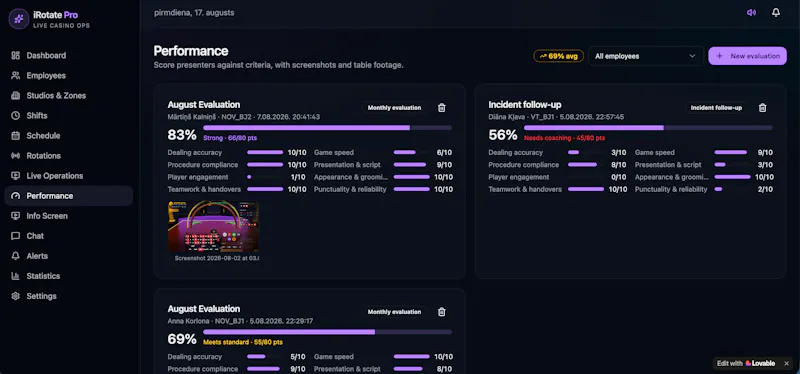Click Monthly evaluation tag on Anna card

394,312
